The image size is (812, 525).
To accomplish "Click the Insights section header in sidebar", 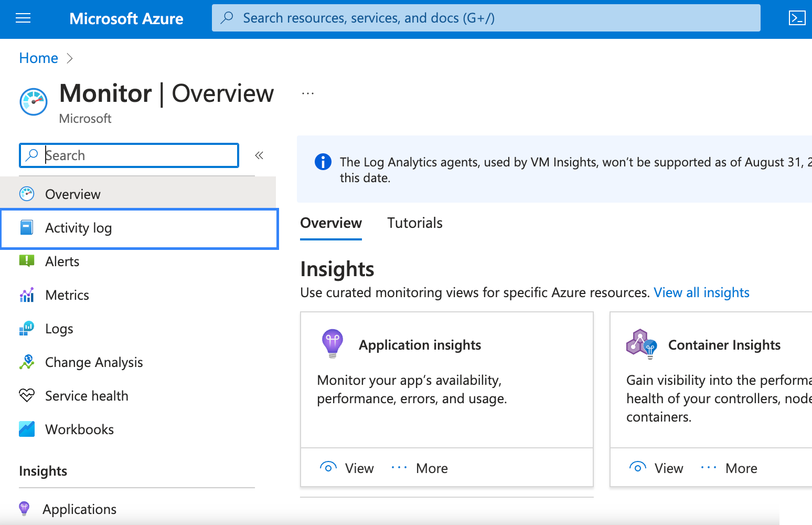I will point(43,471).
